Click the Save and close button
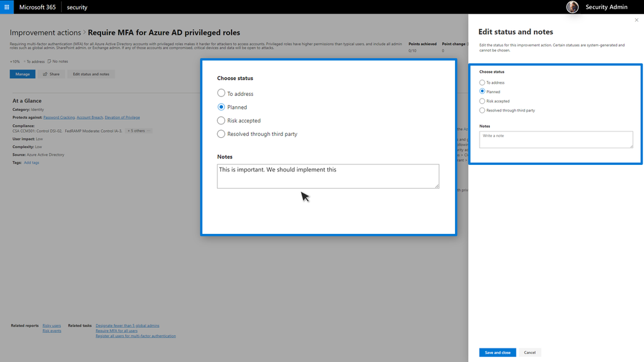644x362 pixels. tap(498, 352)
